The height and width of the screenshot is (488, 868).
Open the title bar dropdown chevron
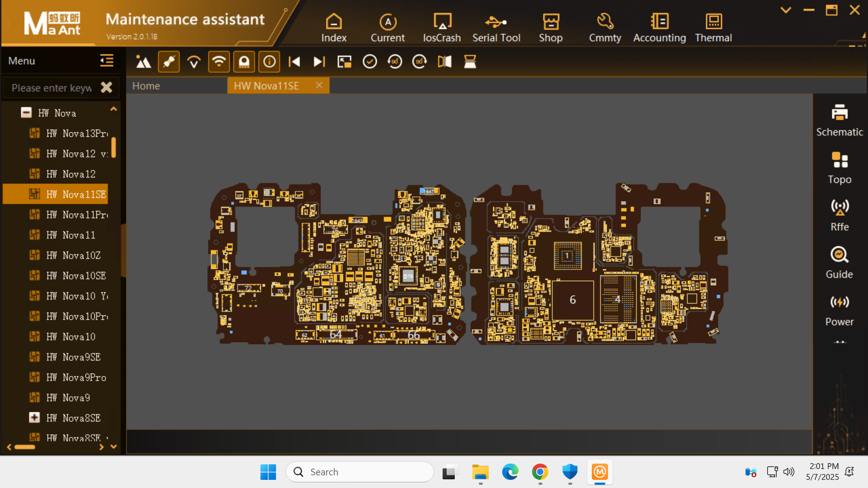point(786,10)
